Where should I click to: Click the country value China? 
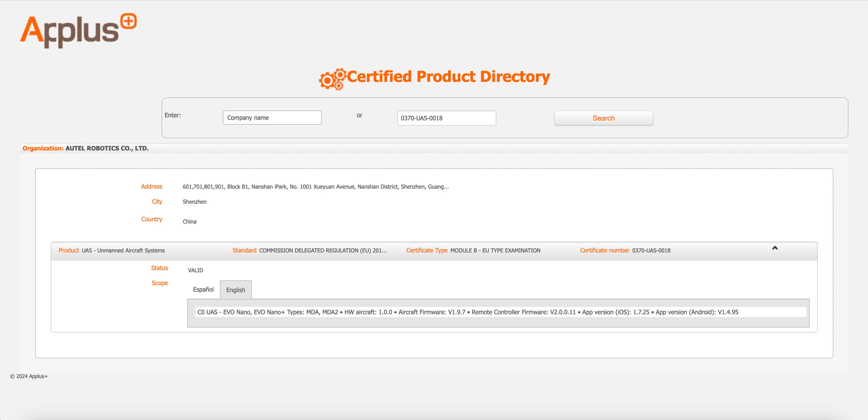point(190,221)
